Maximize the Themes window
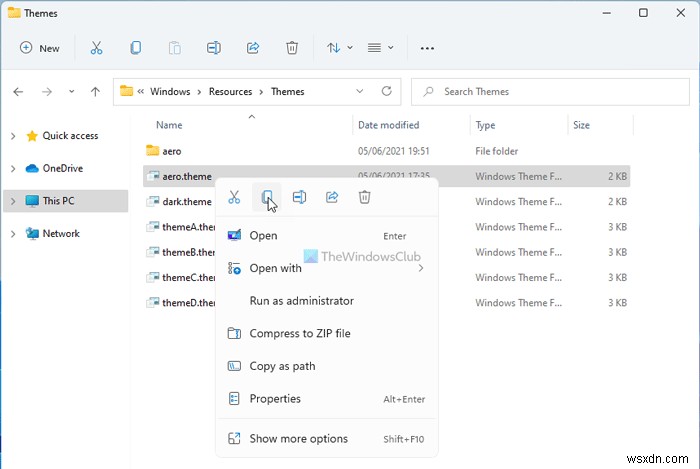This screenshot has height=469, width=700. (643, 13)
